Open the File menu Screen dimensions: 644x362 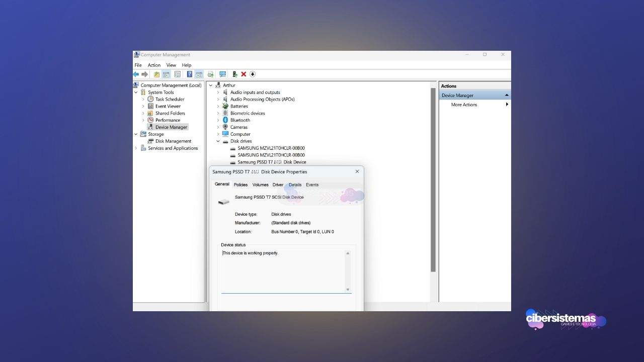tap(138, 65)
